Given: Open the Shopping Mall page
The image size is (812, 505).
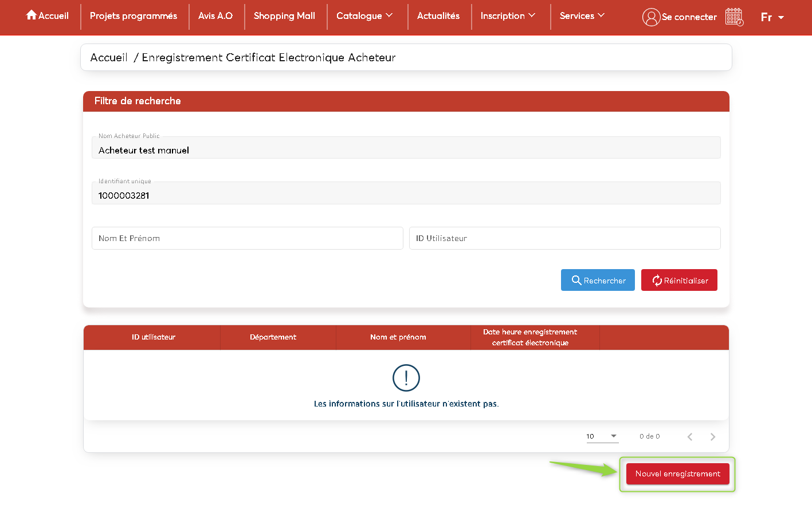Looking at the screenshot, I should [x=284, y=15].
